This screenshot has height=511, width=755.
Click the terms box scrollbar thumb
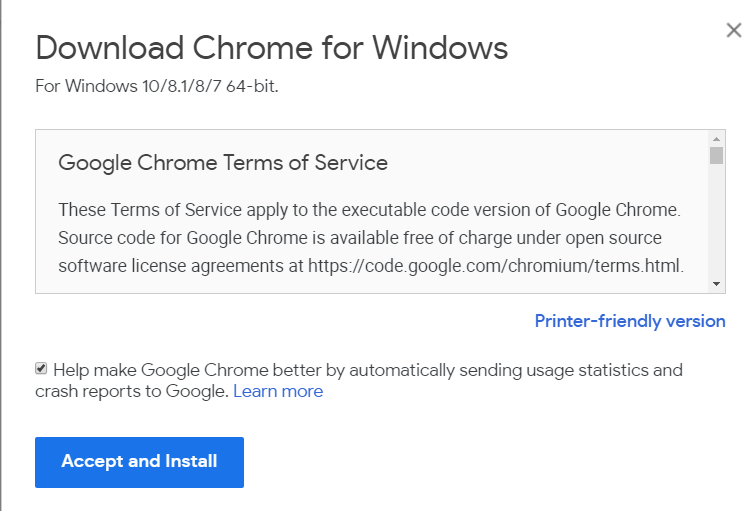(716, 155)
